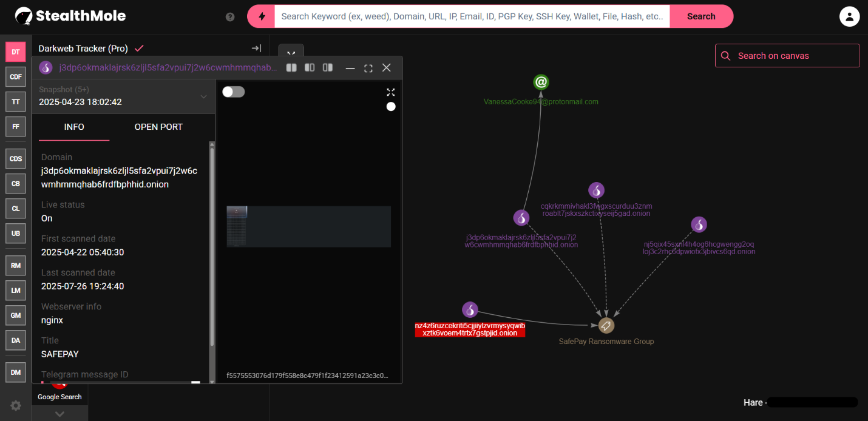868x421 pixels.
Task: Click into the main keyword search field
Action: click(472, 16)
